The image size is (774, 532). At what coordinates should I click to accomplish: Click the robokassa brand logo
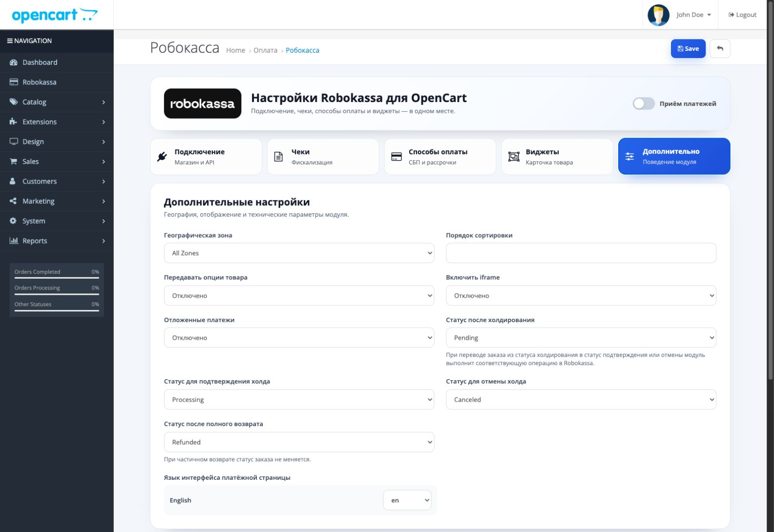[203, 103]
